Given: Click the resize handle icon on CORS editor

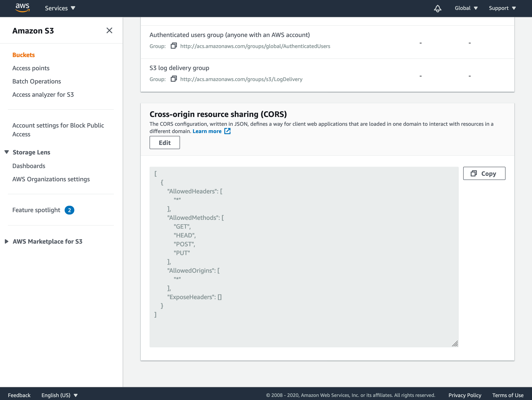Looking at the screenshot, I should [455, 343].
